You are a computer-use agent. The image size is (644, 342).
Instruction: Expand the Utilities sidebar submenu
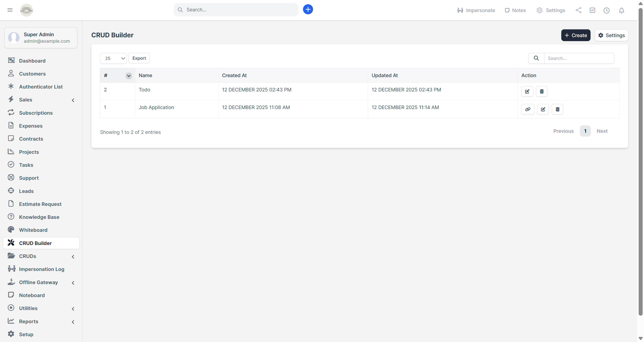pyautogui.click(x=73, y=309)
